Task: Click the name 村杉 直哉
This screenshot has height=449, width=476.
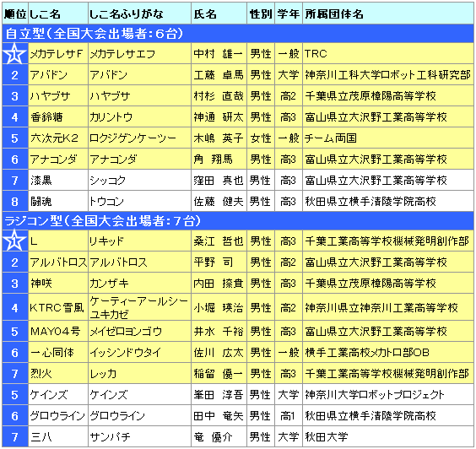Action: 219,96
